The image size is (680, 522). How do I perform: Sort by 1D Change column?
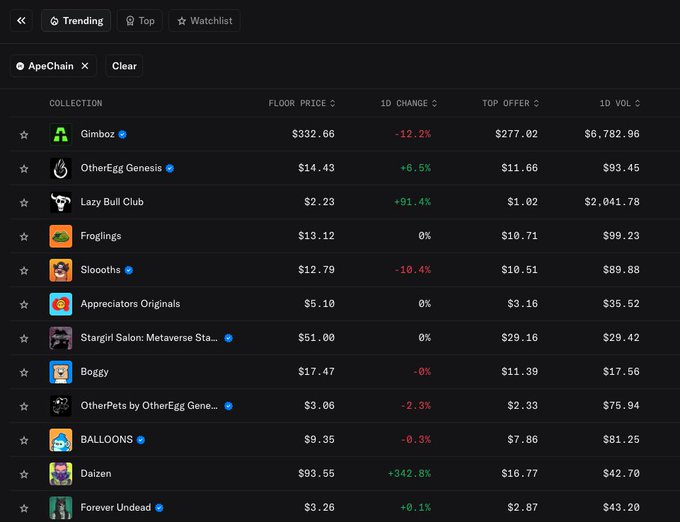click(409, 103)
